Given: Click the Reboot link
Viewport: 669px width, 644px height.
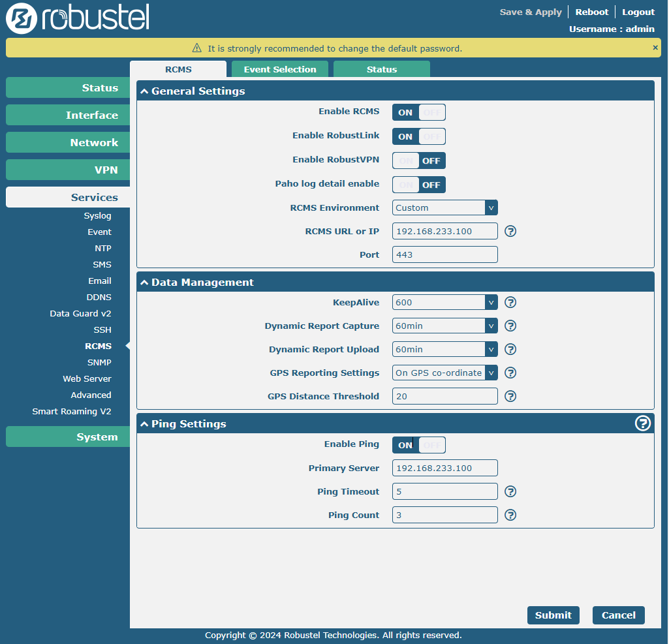Looking at the screenshot, I should 592,12.
